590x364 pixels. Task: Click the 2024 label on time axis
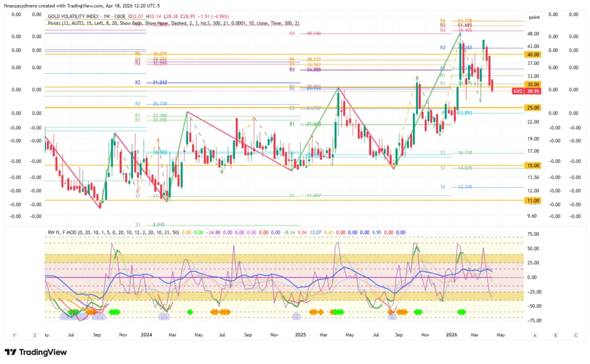pyautogui.click(x=146, y=334)
